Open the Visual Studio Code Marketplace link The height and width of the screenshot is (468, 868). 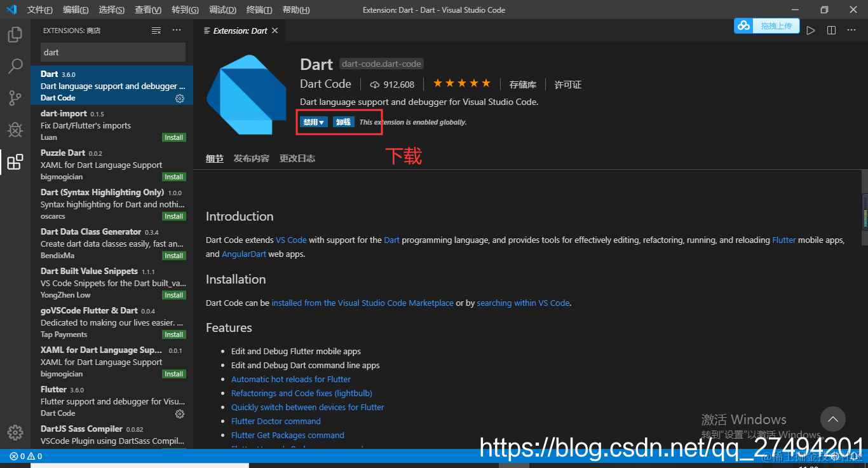(x=363, y=303)
